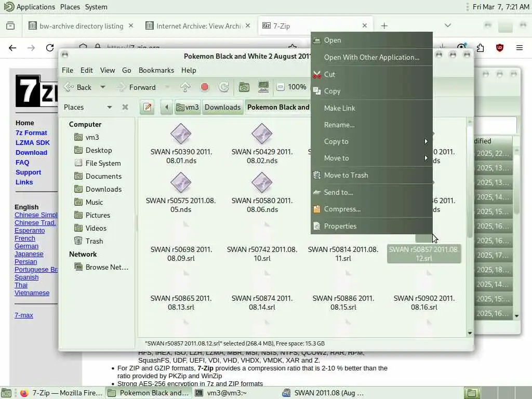Toggle the location text entry pencil icon
This screenshot has height=399, width=532.
pos(147,107)
